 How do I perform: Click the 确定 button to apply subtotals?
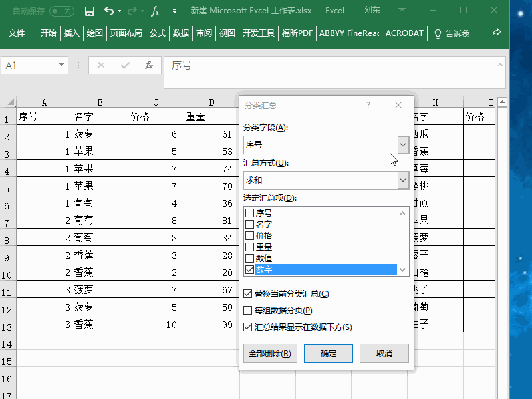click(x=328, y=353)
